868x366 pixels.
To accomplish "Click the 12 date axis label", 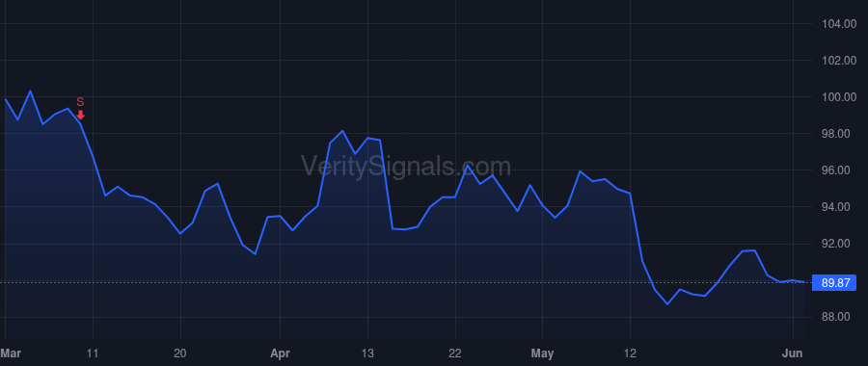I will pyautogui.click(x=630, y=353).
